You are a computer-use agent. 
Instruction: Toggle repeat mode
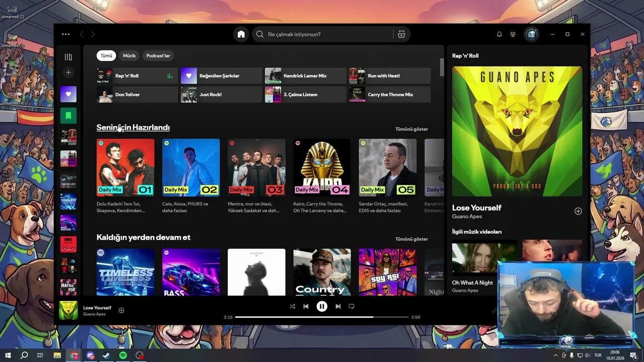352,306
